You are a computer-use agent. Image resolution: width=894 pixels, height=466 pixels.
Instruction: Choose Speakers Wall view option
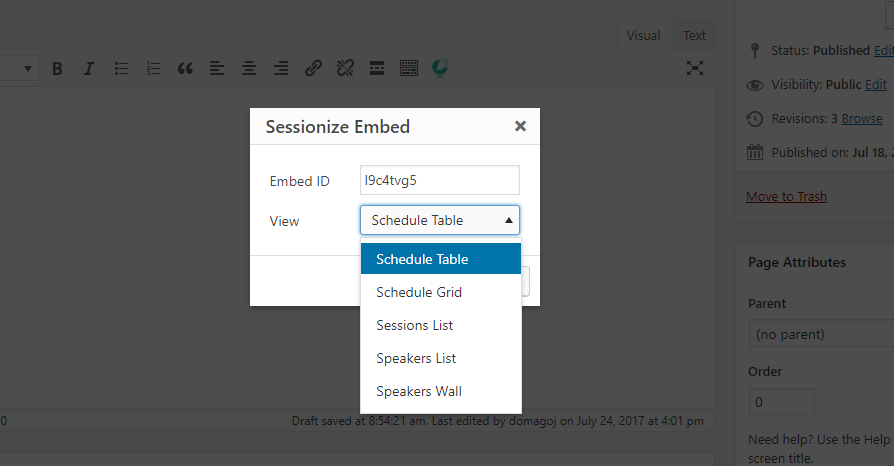[441, 391]
